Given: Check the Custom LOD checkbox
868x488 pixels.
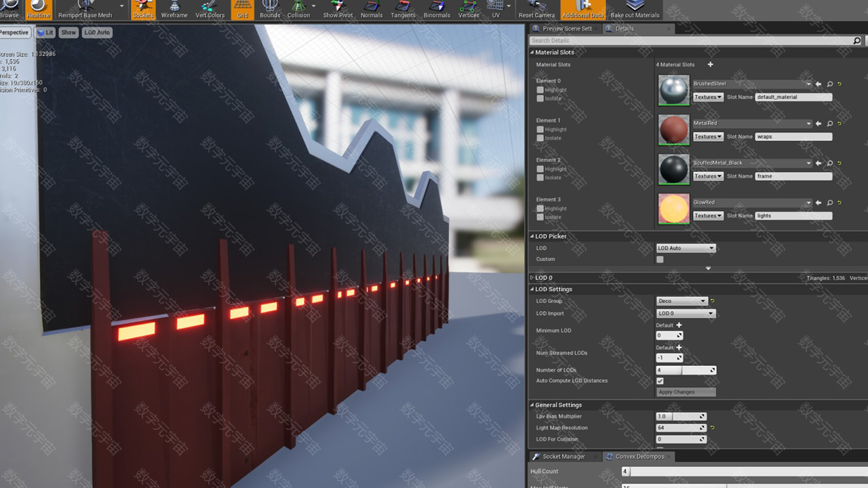Looking at the screenshot, I should coord(660,259).
